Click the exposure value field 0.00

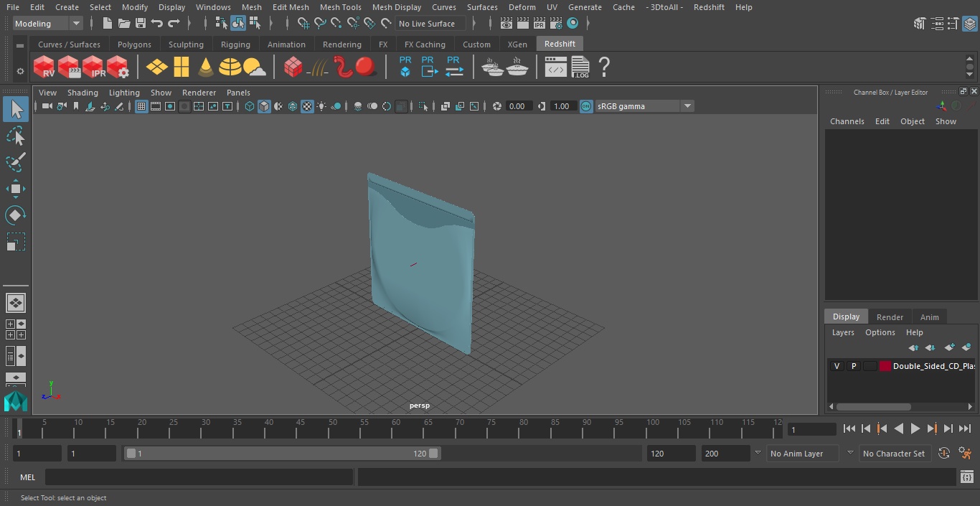pyautogui.click(x=517, y=106)
